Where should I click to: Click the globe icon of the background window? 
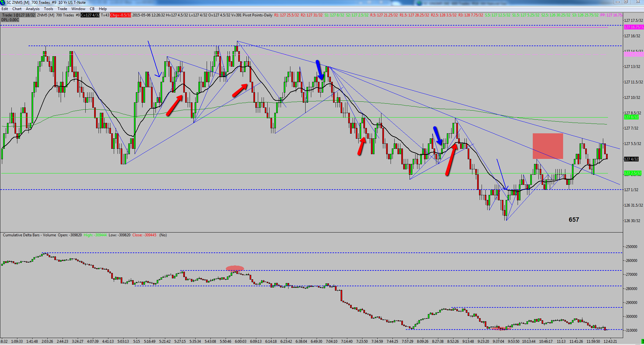[419, 3]
